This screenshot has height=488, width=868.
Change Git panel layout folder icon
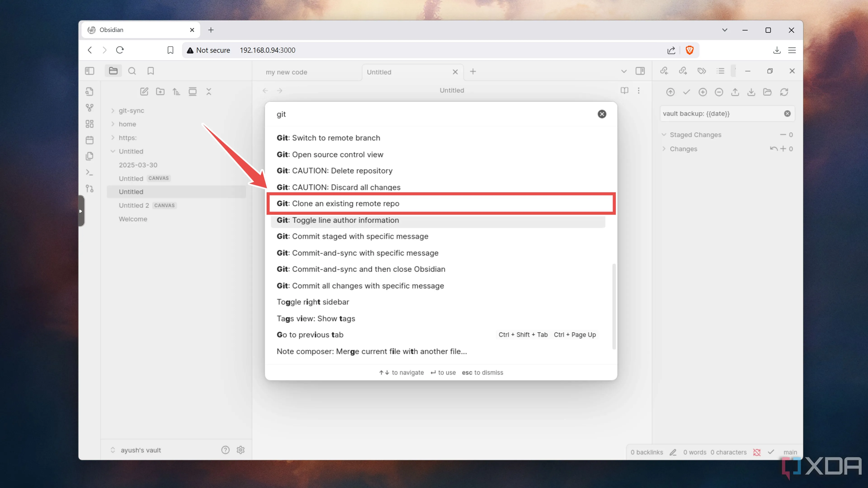[x=768, y=92]
